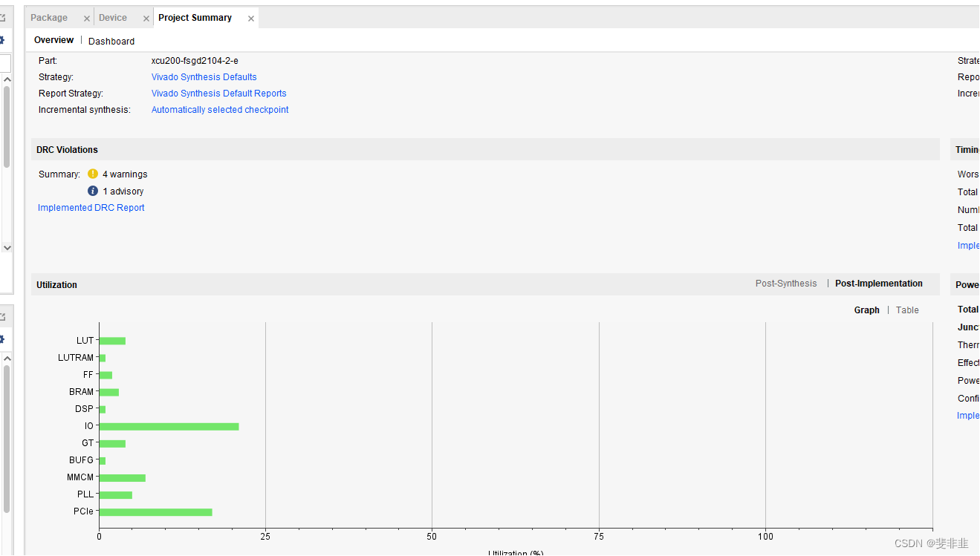Click the MMCM utilization bar

tap(122, 478)
